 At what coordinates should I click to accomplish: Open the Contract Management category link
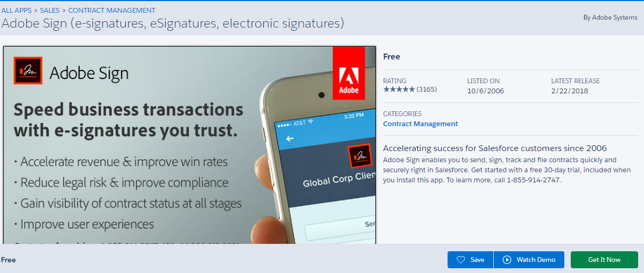(420, 124)
